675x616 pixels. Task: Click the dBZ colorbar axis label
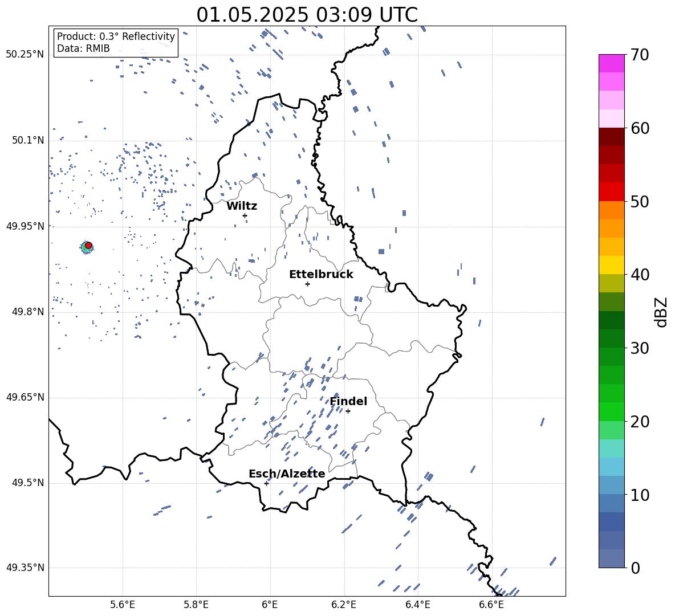click(662, 312)
